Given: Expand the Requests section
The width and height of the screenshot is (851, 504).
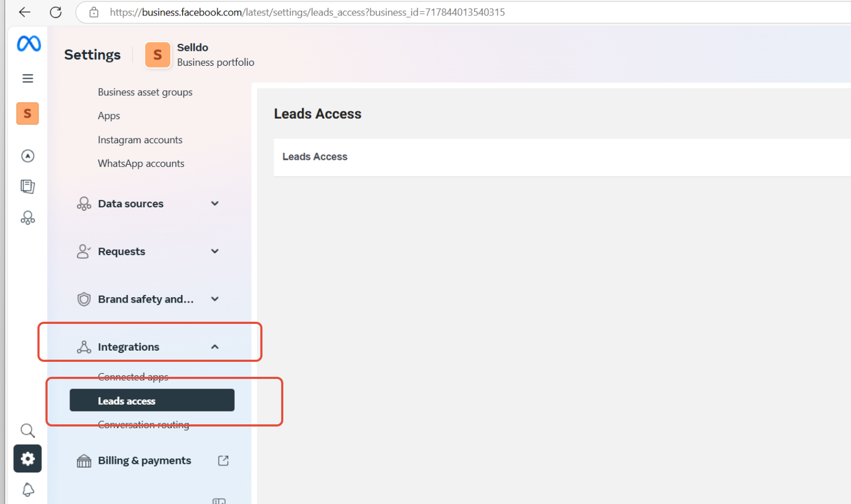Looking at the screenshot, I should pyautogui.click(x=121, y=251).
